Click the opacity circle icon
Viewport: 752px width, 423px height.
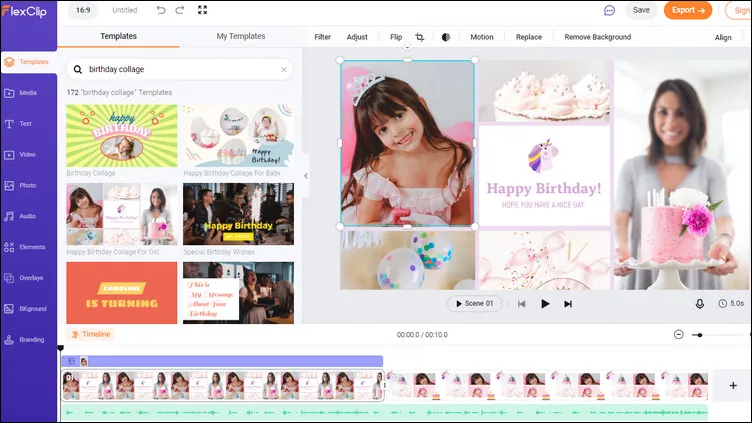446,37
